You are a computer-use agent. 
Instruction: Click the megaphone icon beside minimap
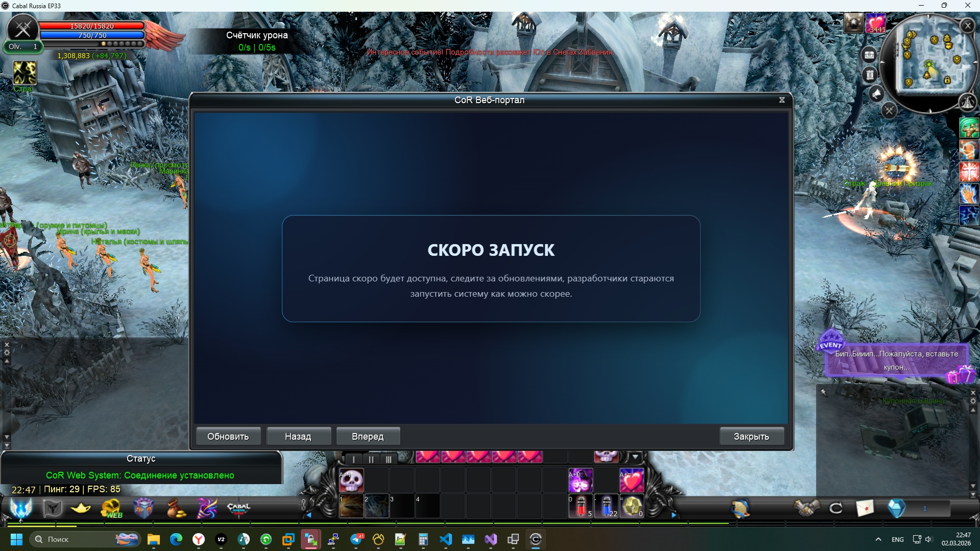pos(876,94)
